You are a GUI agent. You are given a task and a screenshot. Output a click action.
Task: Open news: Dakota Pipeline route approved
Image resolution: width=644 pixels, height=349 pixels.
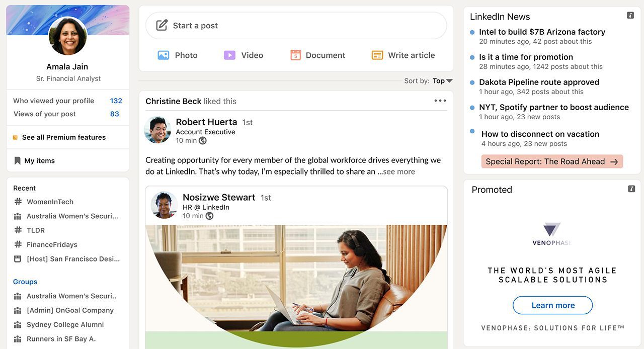click(539, 82)
